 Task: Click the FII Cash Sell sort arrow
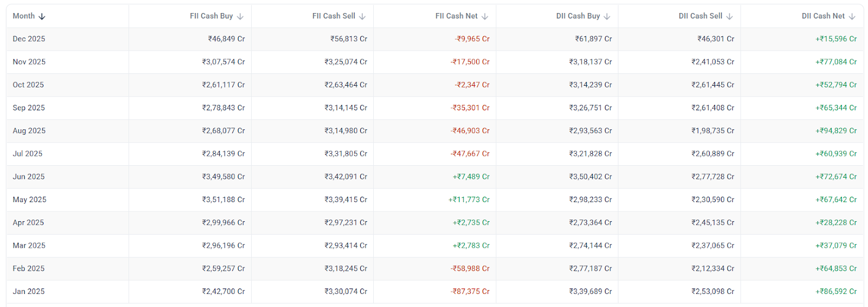click(362, 16)
